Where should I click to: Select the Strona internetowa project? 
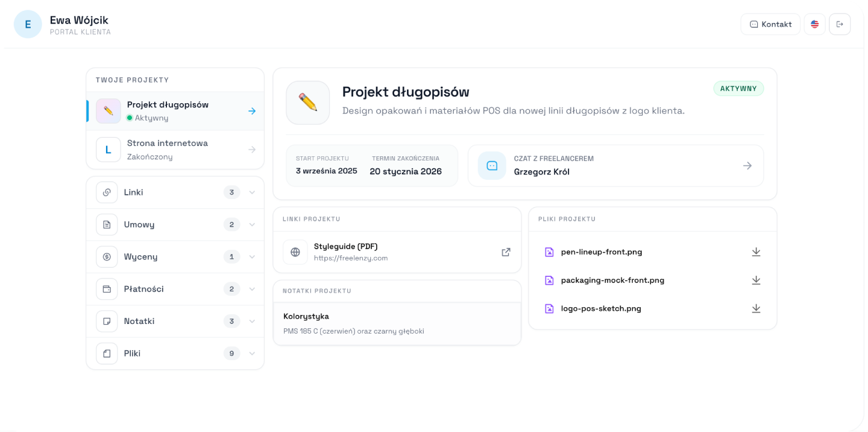point(175,150)
